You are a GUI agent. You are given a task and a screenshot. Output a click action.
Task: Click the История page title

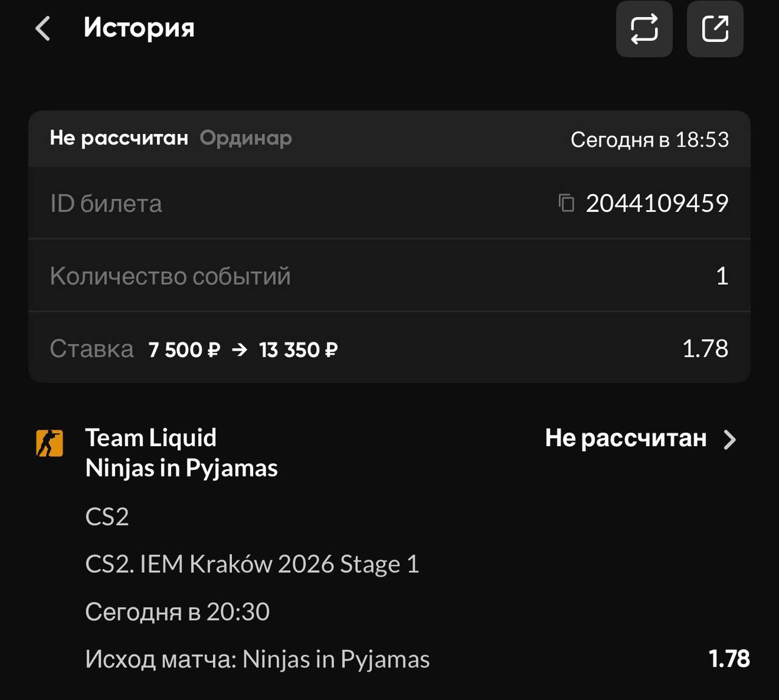(139, 28)
